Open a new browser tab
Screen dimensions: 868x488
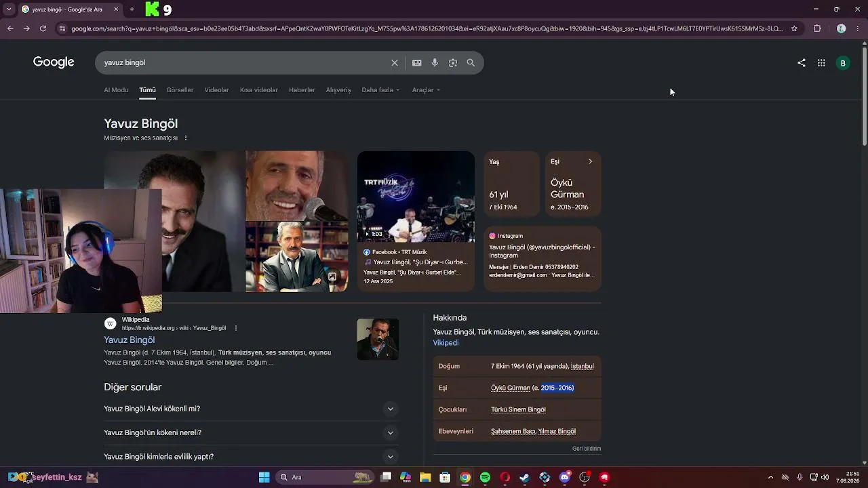132,9
